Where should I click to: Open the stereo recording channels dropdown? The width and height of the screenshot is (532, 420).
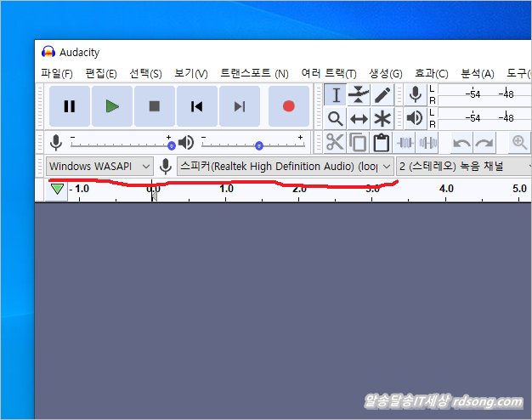point(464,167)
